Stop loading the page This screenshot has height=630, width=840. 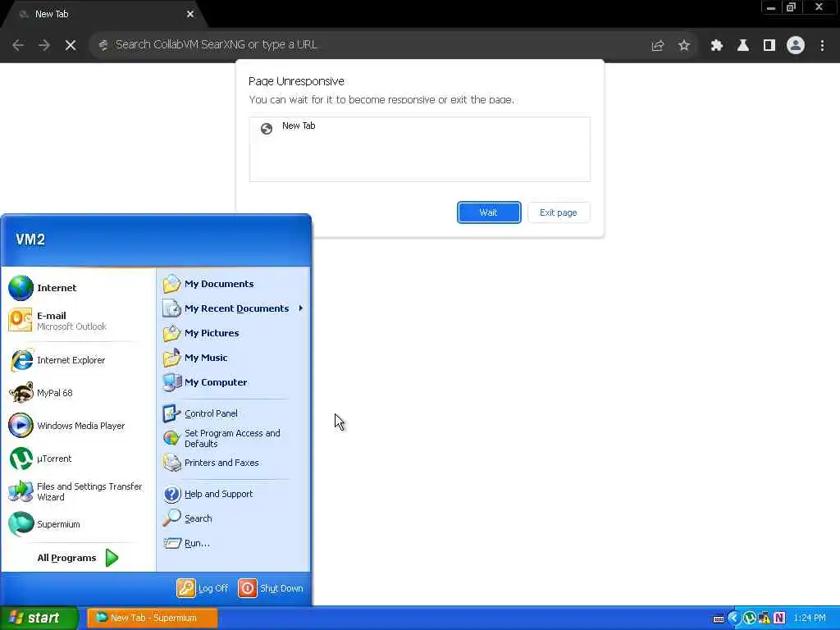71,46
